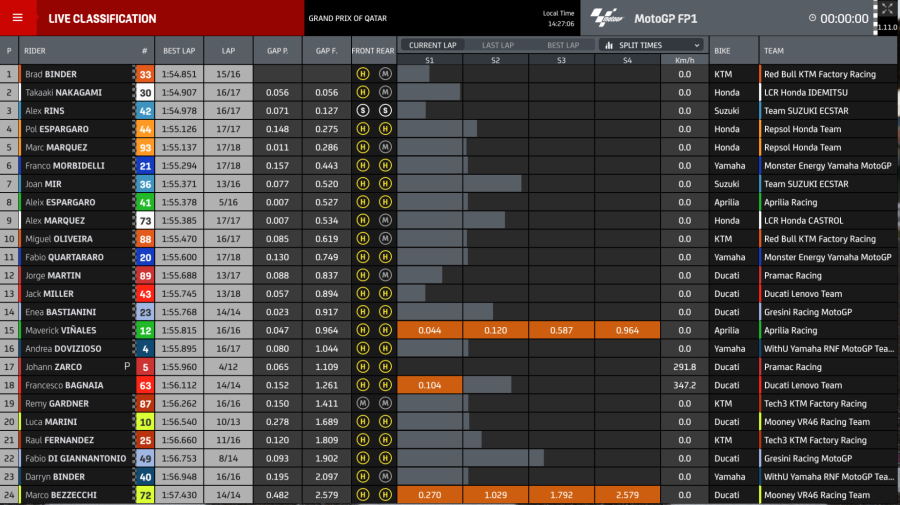This screenshot has height=505, width=900.
Task: Click the MotoGP logo
Action: pyautogui.click(x=607, y=18)
